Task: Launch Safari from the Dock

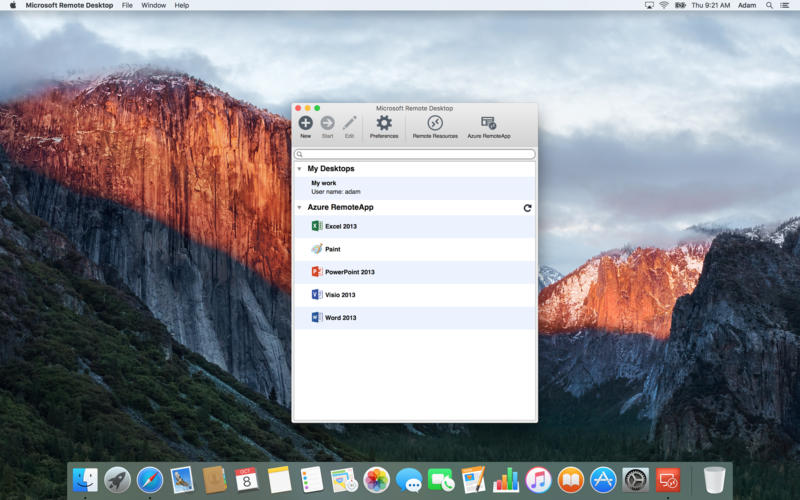Action: 149,480
